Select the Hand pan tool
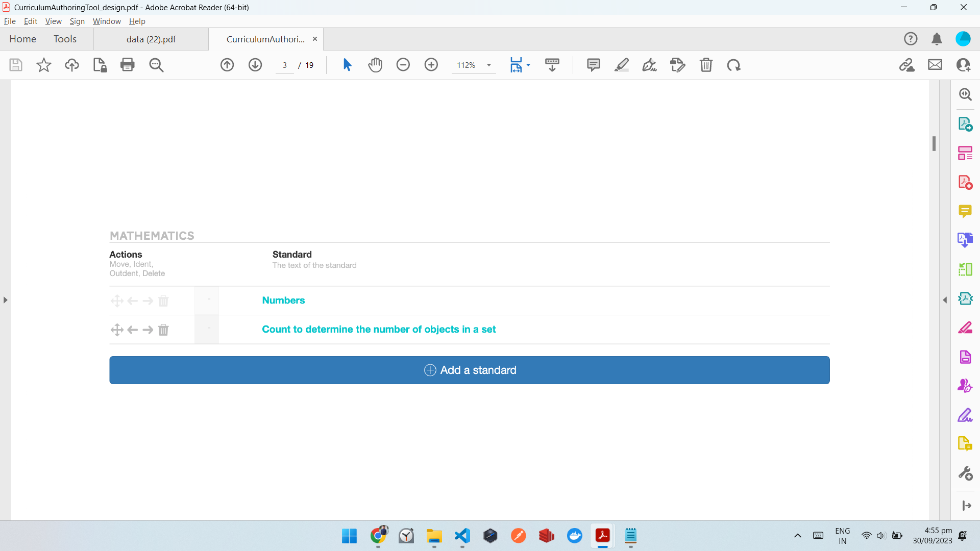This screenshot has height=551, width=980. 375,65
